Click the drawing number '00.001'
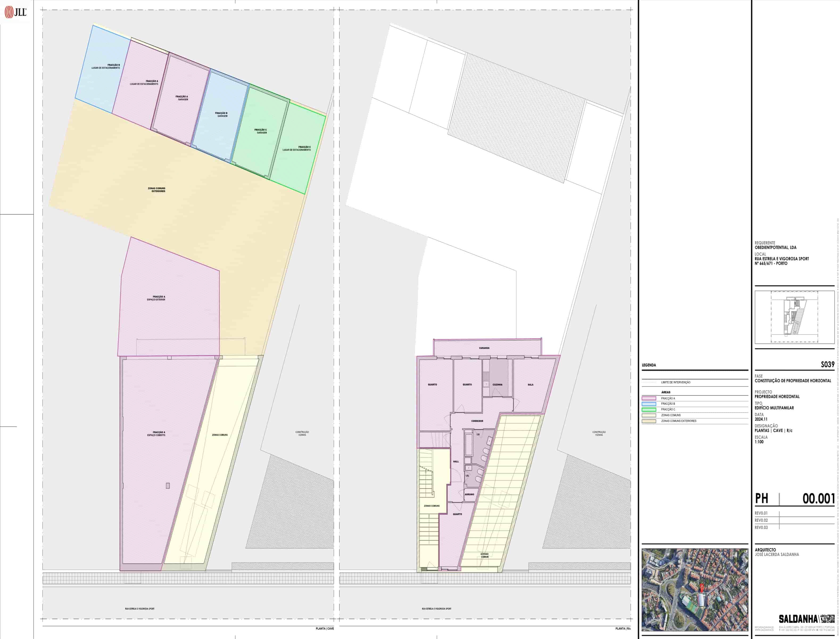Viewport: 840px width, 639px height. click(818, 499)
